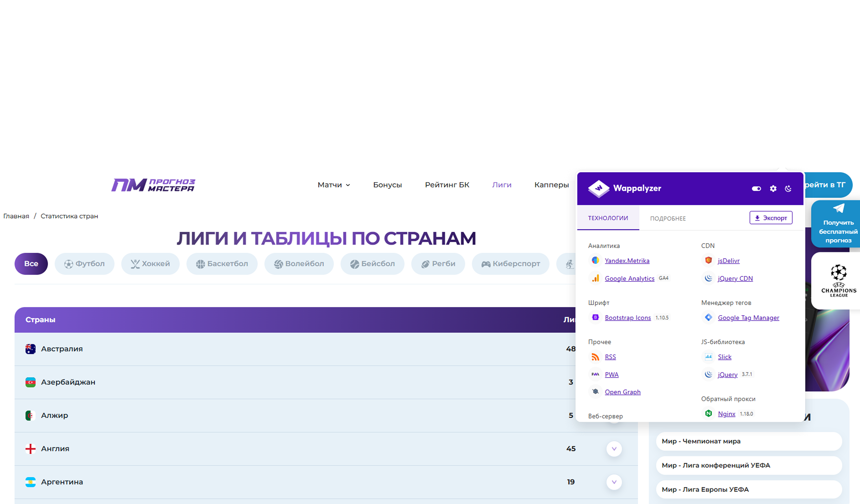Viewport: 860px width, 504px height.
Task: Click the Экспорт button
Action: (771, 218)
